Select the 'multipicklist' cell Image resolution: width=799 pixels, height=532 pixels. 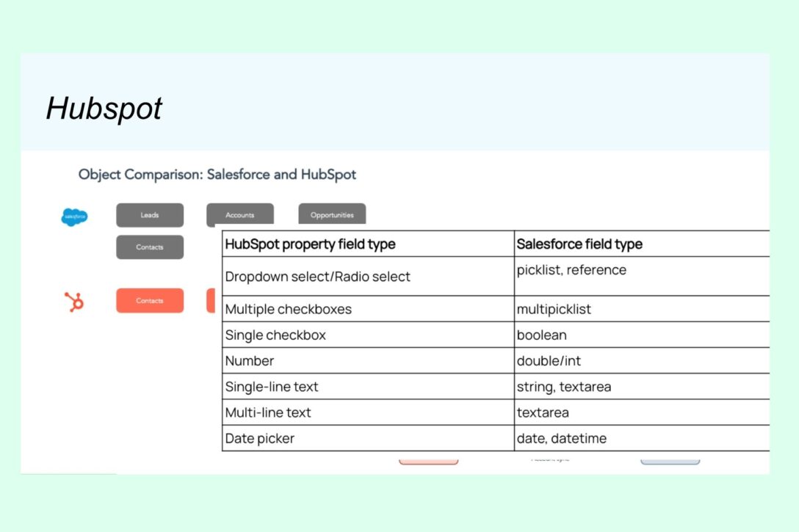click(x=642, y=309)
